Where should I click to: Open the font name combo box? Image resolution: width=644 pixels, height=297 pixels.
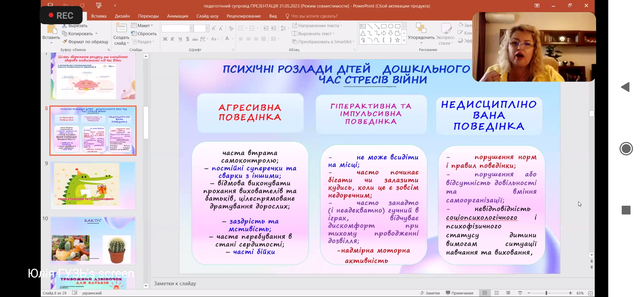pos(177,28)
